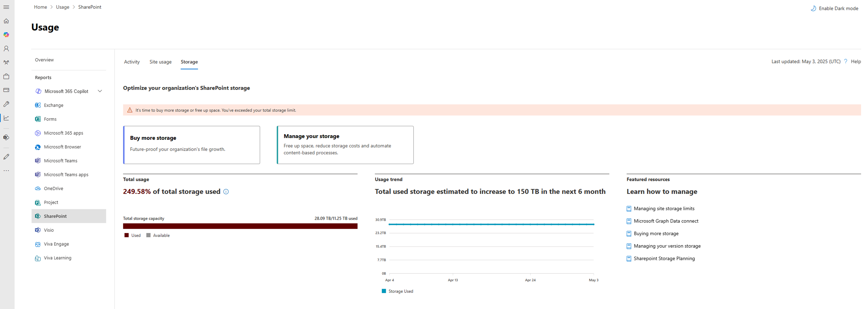
Task: Click the Last updated: May 3, 2025 (UTC) text
Action: pos(806,61)
